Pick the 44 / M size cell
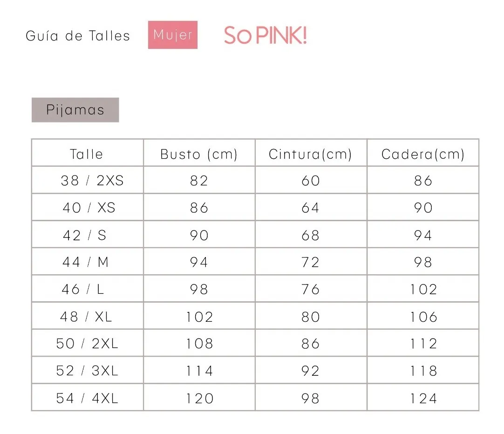The width and height of the screenshot is (504, 434). coord(86,262)
